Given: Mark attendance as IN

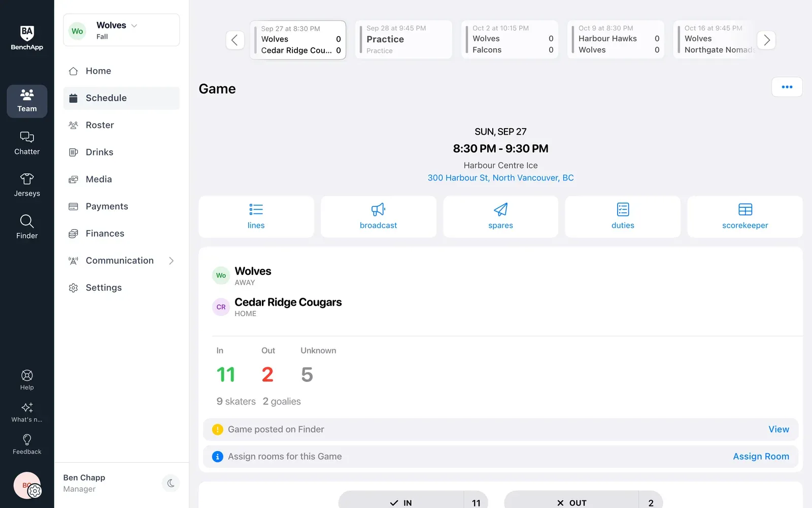Looking at the screenshot, I should pyautogui.click(x=413, y=500).
